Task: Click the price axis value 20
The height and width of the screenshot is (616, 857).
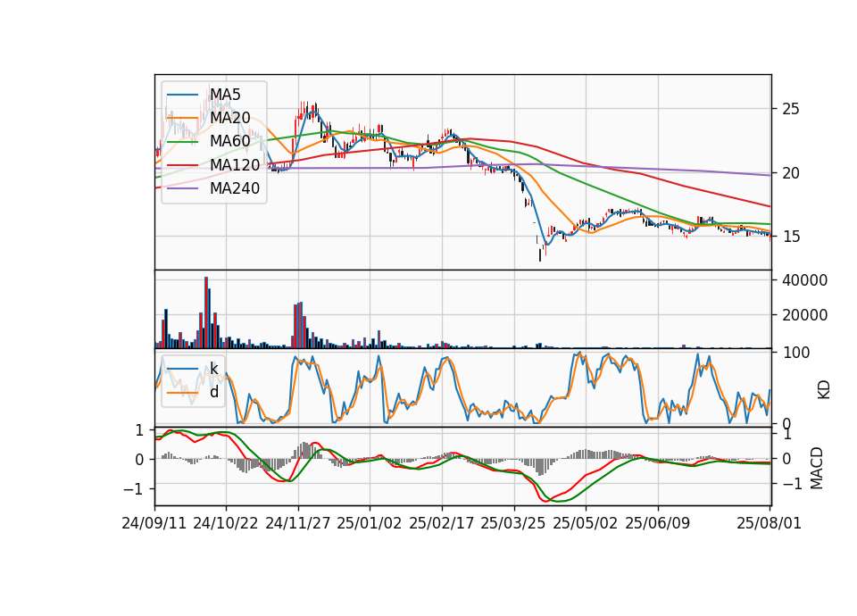Action: 791,173
